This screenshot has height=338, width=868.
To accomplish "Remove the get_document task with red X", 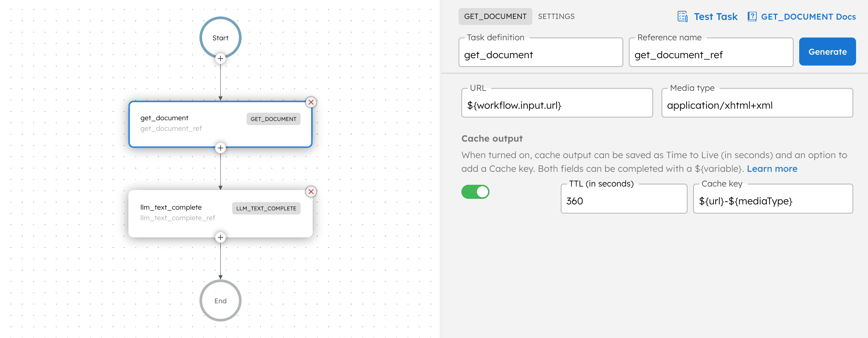I will pyautogui.click(x=311, y=102).
